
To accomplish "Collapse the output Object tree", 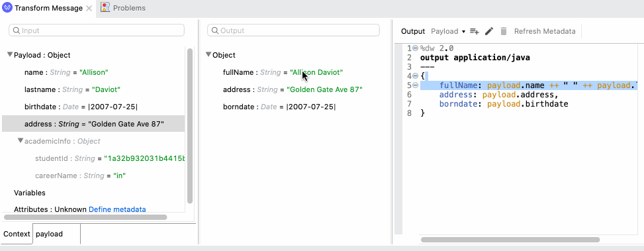I will coord(208,54).
